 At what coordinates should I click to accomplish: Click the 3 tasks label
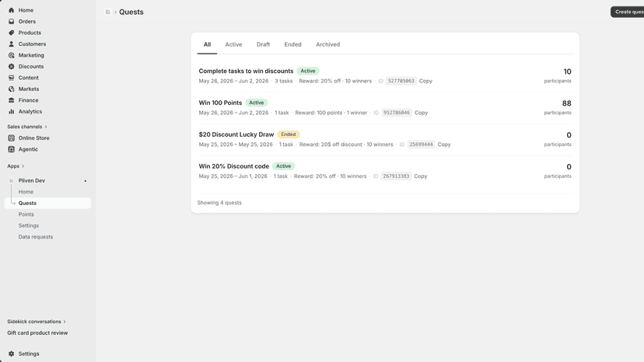pyautogui.click(x=284, y=82)
